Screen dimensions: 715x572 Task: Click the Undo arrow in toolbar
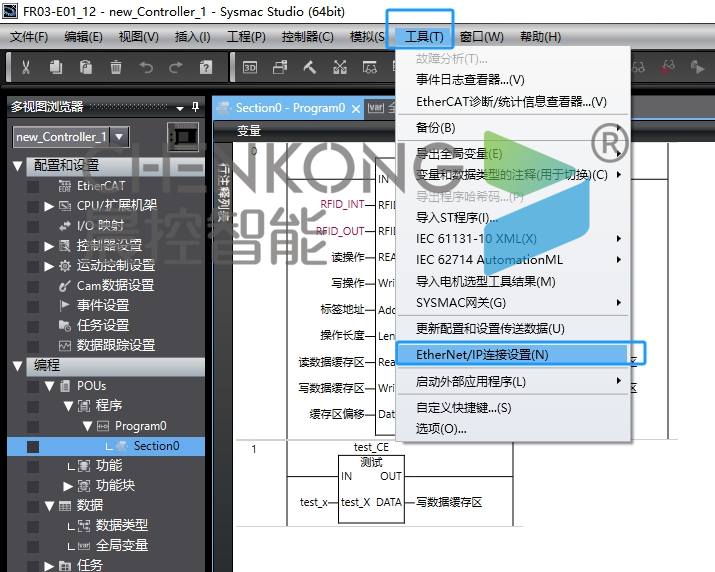coord(146,68)
